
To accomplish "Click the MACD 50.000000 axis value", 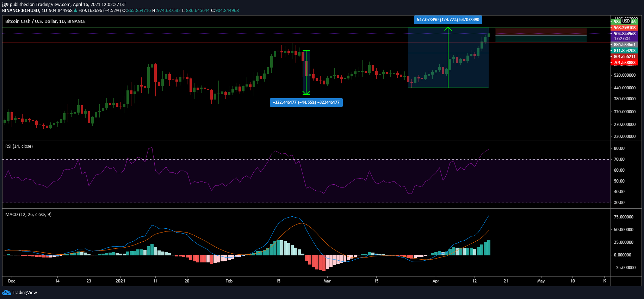I will [x=624, y=230].
